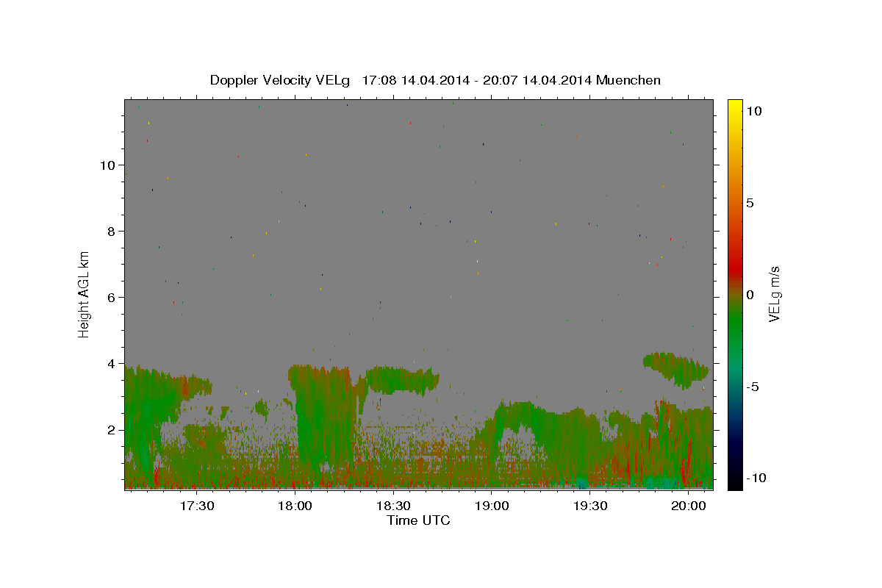Pick the red section of the velocity colorbar
Image resolution: width=882 pixels, height=588 pixels.
click(x=734, y=268)
